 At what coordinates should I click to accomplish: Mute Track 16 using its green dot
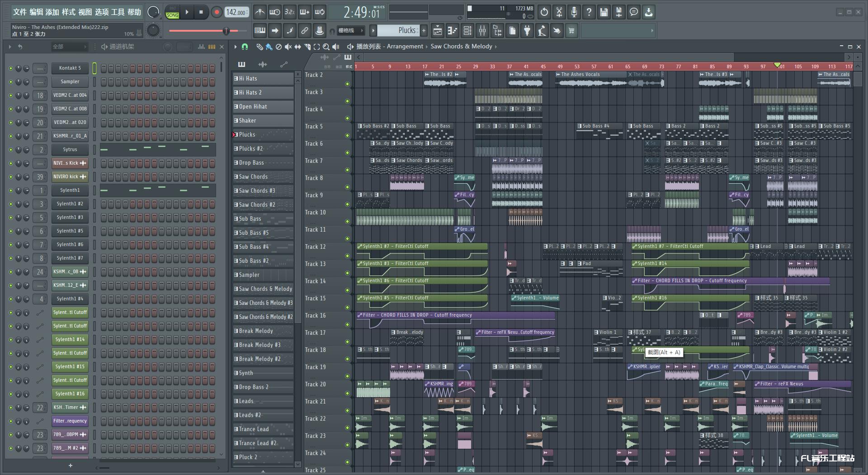coord(347,325)
